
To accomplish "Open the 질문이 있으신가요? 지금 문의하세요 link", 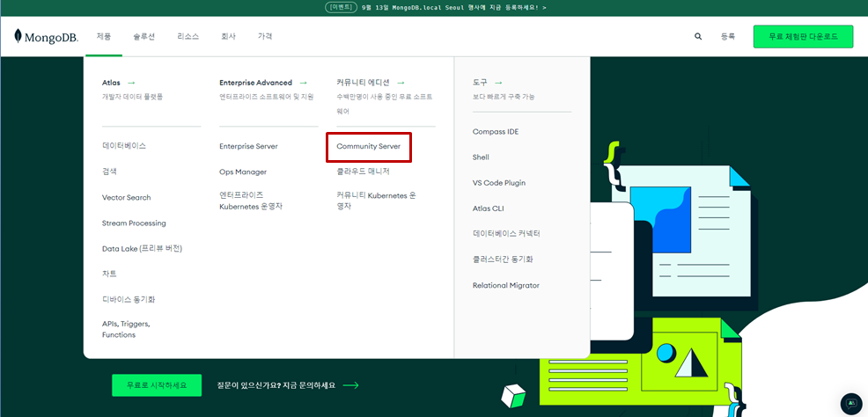I will (x=276, y=385).
